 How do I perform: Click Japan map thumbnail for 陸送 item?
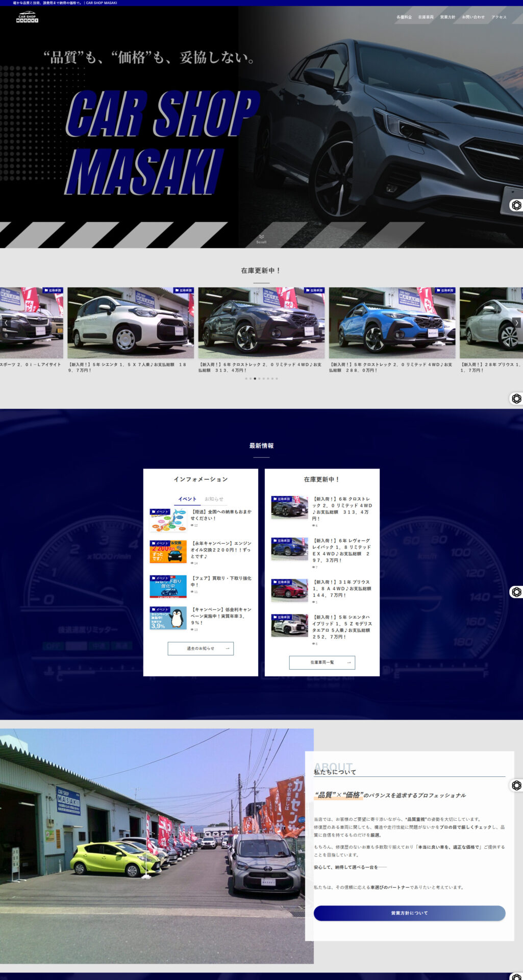(168, 520)
